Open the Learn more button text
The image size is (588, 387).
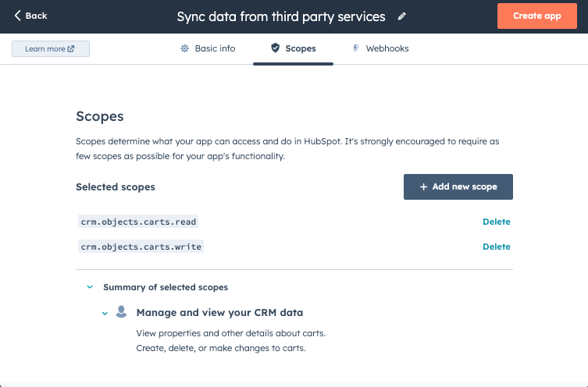45,49
